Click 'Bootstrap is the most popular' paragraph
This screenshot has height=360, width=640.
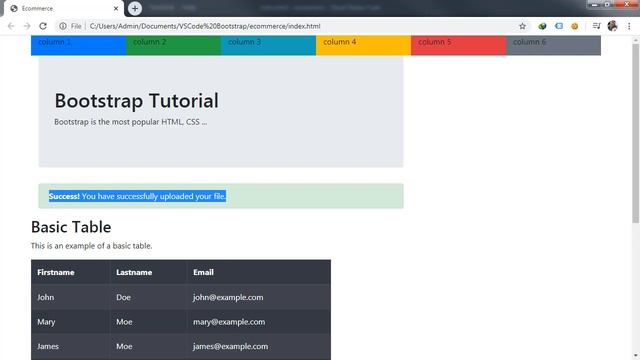131,122
